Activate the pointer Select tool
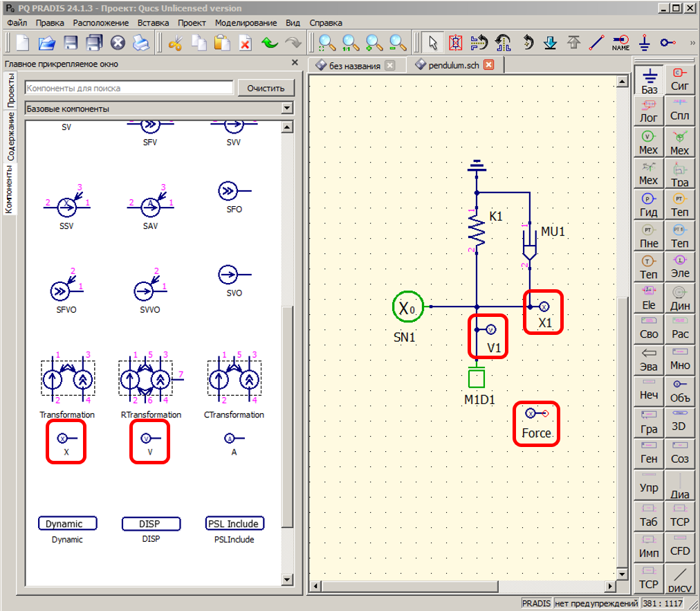The height and width of the screenshot is (611, 700). coord(433,42)
